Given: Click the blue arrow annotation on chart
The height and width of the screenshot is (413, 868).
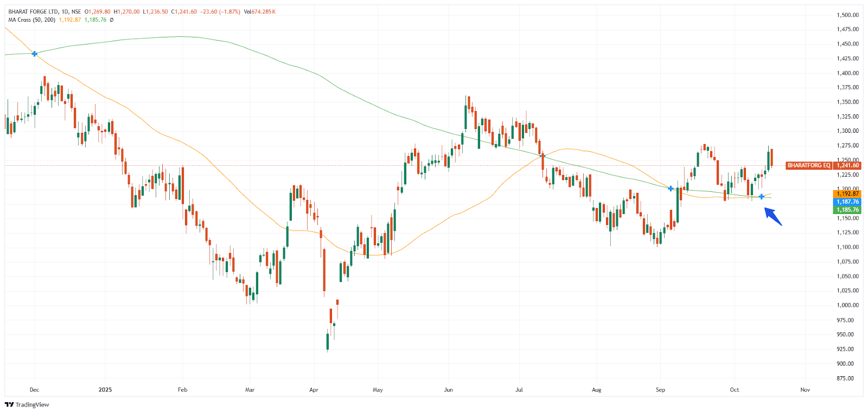Looking at the screenshot, I should click(x=773, y=216).
